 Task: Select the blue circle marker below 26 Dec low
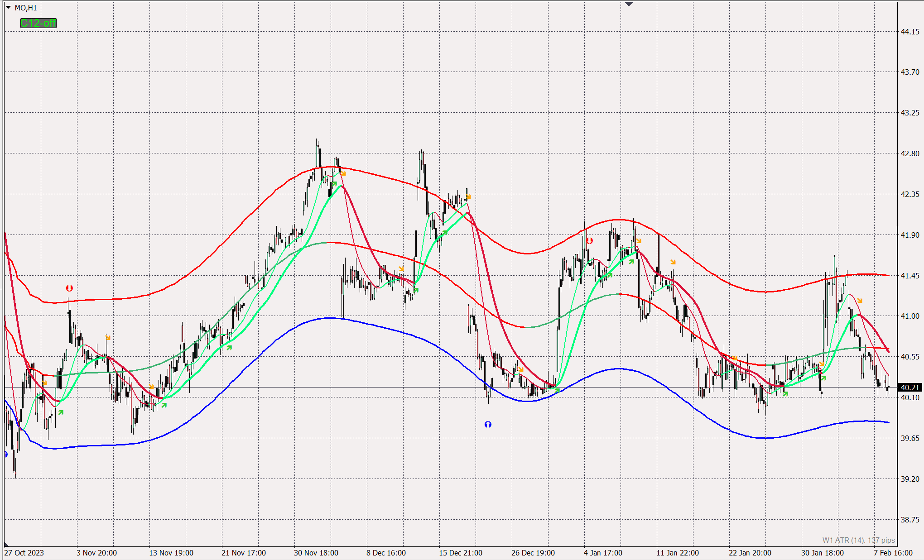488,424
